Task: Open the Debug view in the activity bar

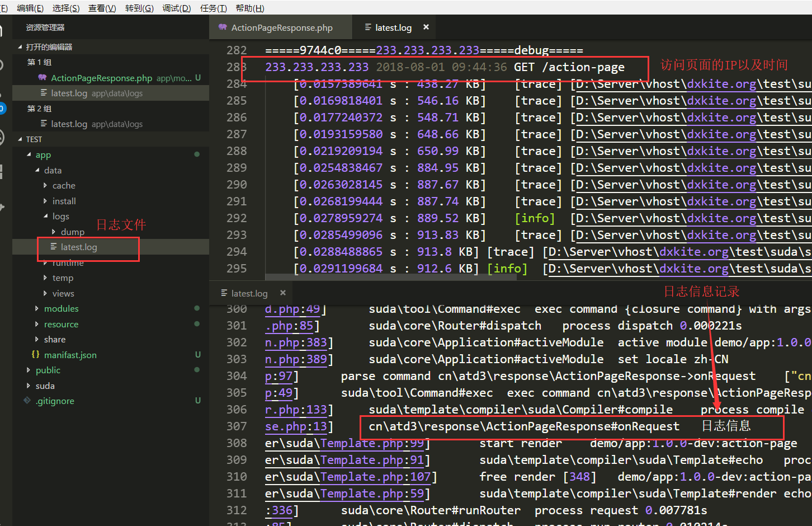Action: (2, 137)
